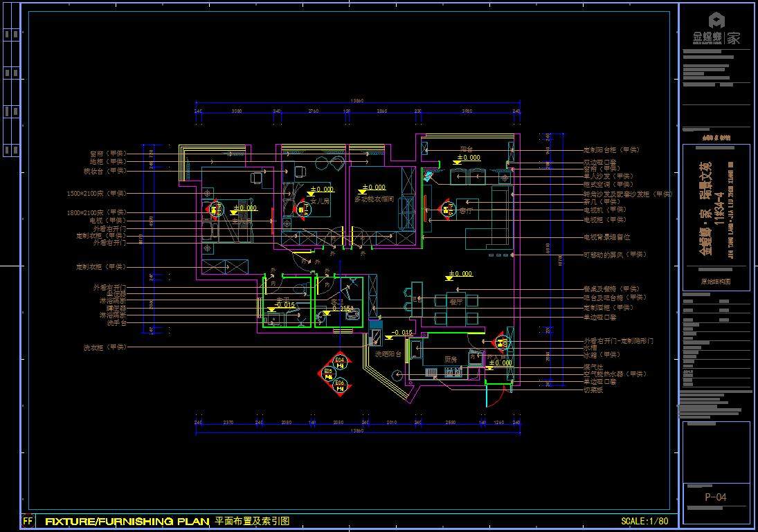Screen dimensions: 758x532
Task: Select the 洗衣柜 (甲供) annotation on left
Action: [105, 347]
